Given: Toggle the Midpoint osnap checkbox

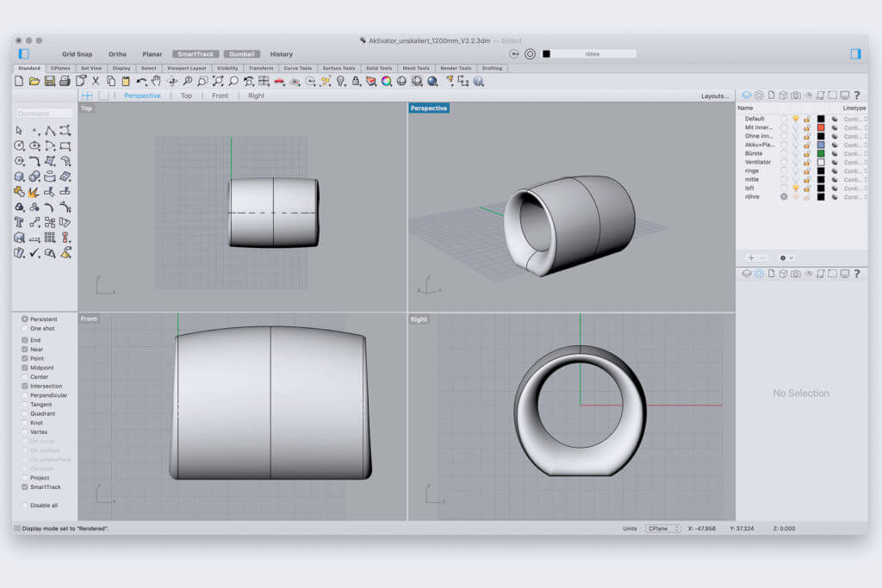Looking at the screenshot, I should [25, 368].
